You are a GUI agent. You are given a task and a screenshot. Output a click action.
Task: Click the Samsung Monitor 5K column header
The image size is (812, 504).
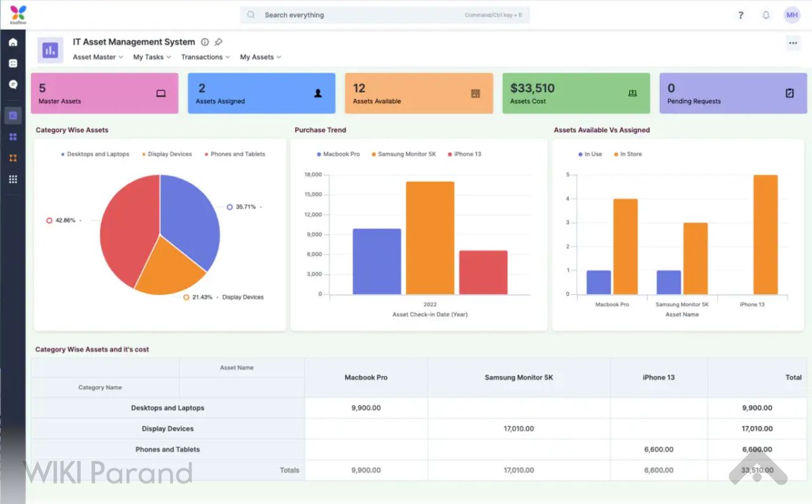point(519,377)
